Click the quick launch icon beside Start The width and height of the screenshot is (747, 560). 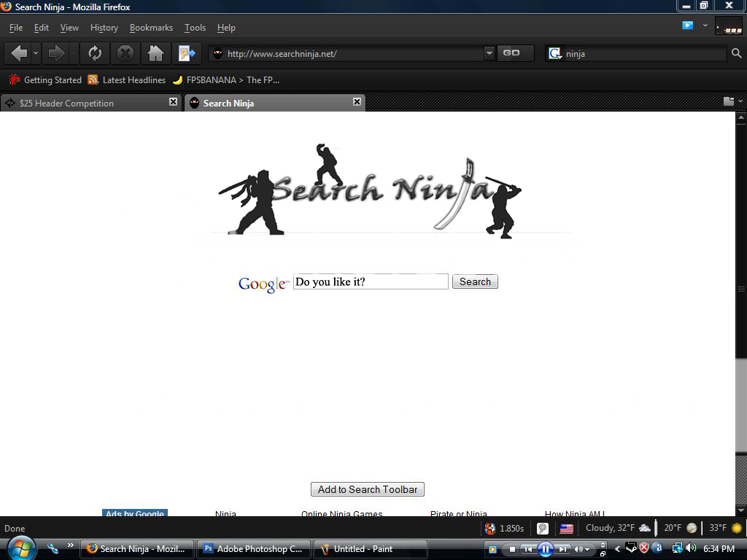(x=53, y=548)
